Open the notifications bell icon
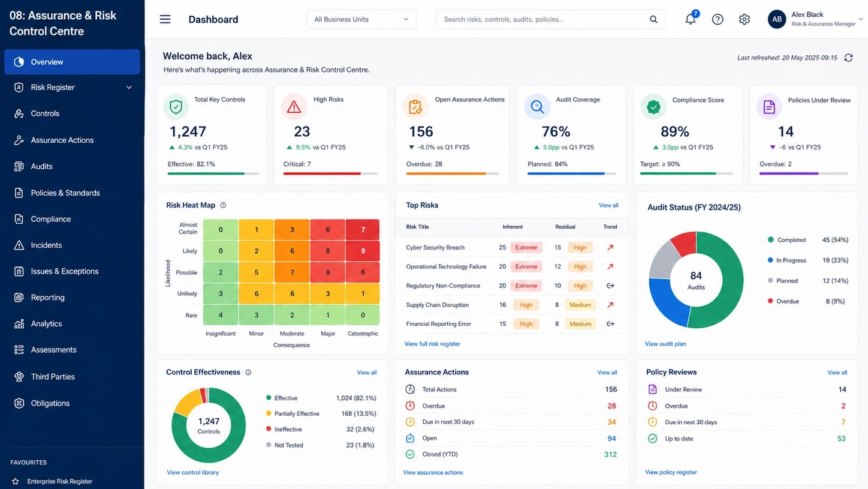The height and width of the screenshot is (489, 868). [691, 19]
